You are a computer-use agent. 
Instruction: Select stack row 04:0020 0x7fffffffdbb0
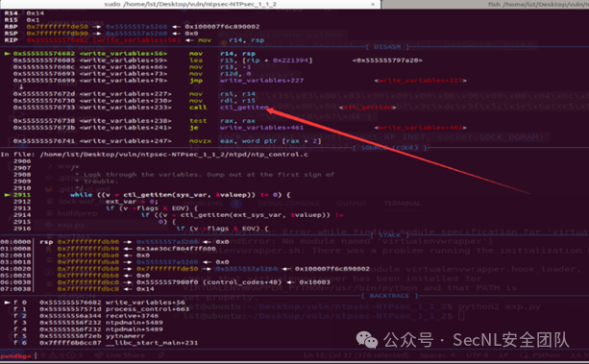click(x=184, y=269)
